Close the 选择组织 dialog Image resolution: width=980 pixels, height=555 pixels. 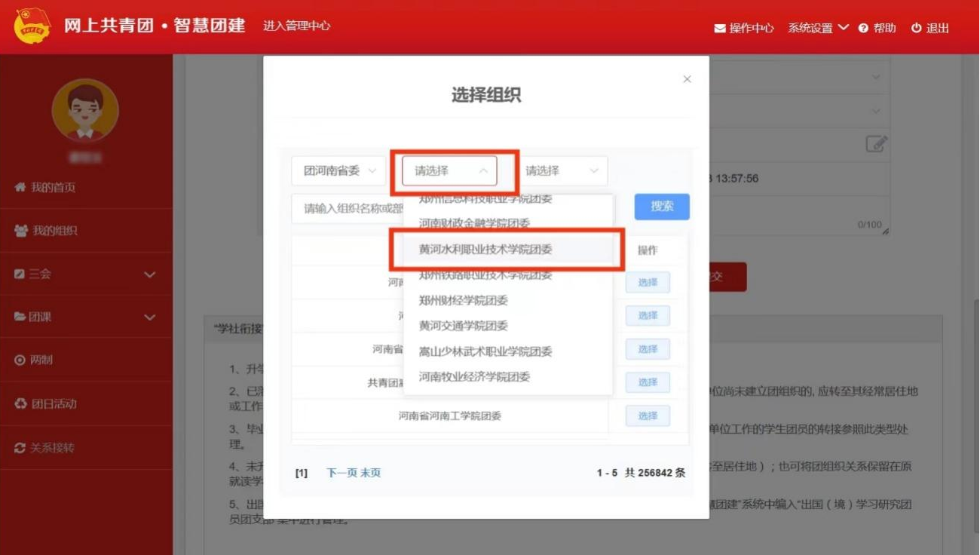point(687,79)
